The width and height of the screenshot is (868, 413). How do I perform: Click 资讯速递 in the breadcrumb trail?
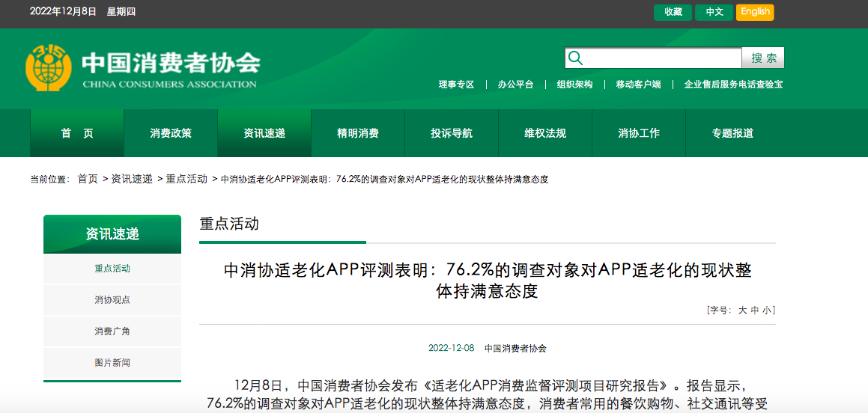tap(132, 179)
